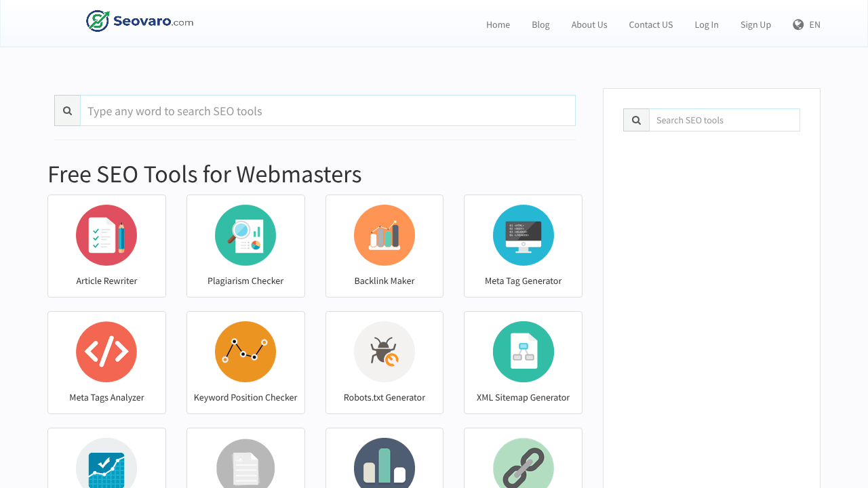Click the sidebar search magnifier icon

pos(636,120)
